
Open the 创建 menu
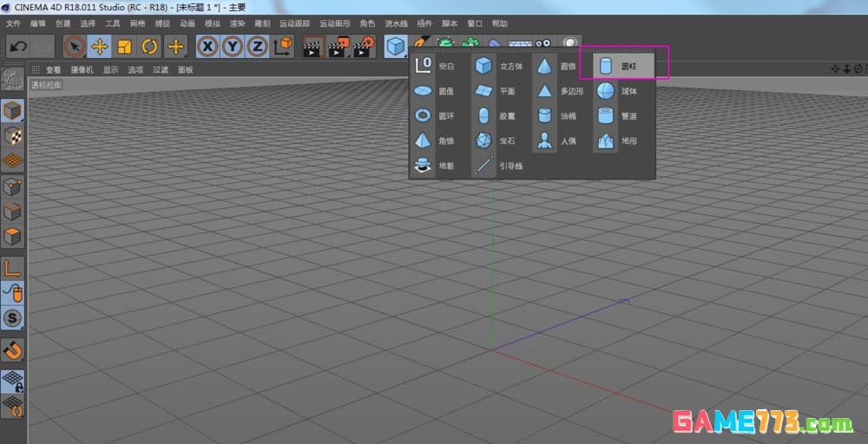pos(63,23)
